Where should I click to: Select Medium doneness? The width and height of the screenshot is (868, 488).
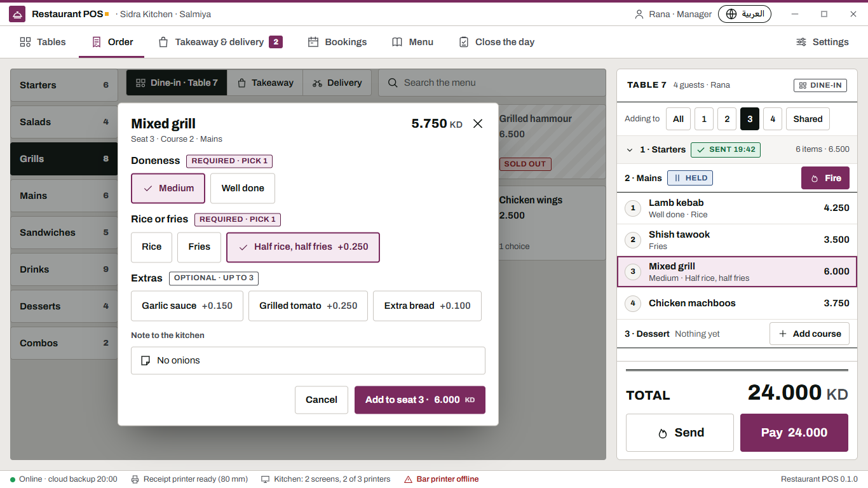(168, 188)
